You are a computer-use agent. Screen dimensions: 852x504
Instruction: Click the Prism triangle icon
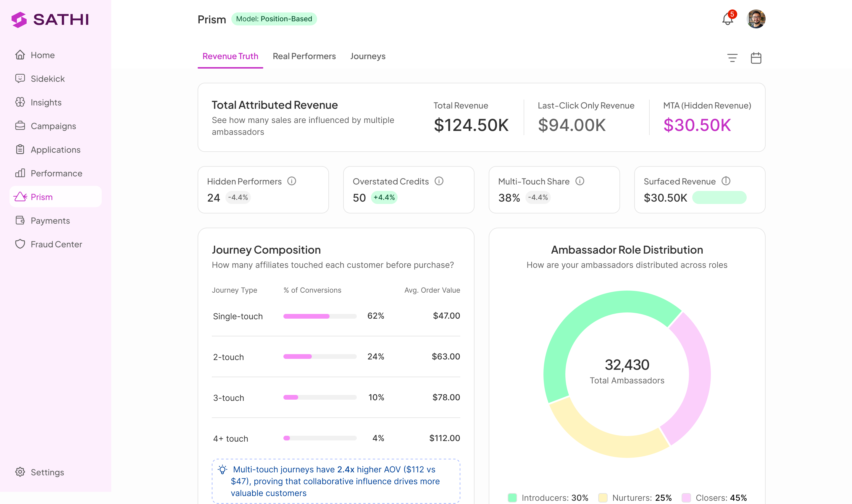point(20,197)
